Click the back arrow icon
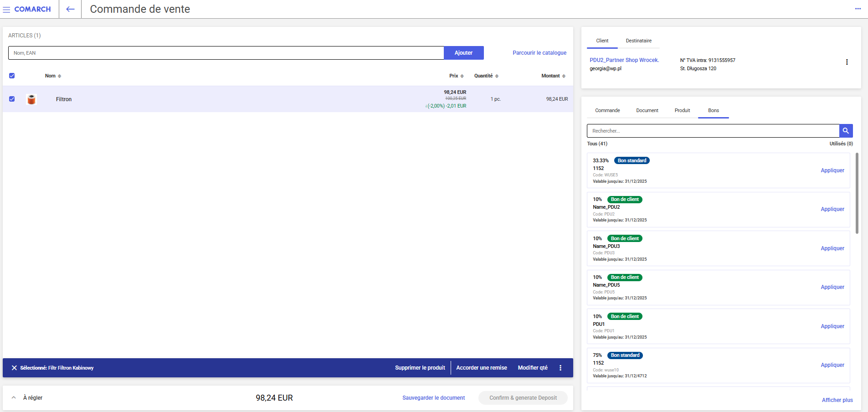The width and height of the screenshot is (868, 412). pyautogui.click(x=70, y=9)
